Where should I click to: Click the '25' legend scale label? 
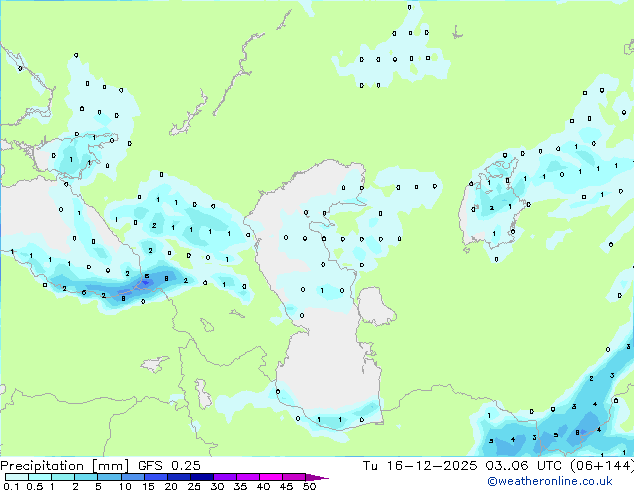pos(194,486)
